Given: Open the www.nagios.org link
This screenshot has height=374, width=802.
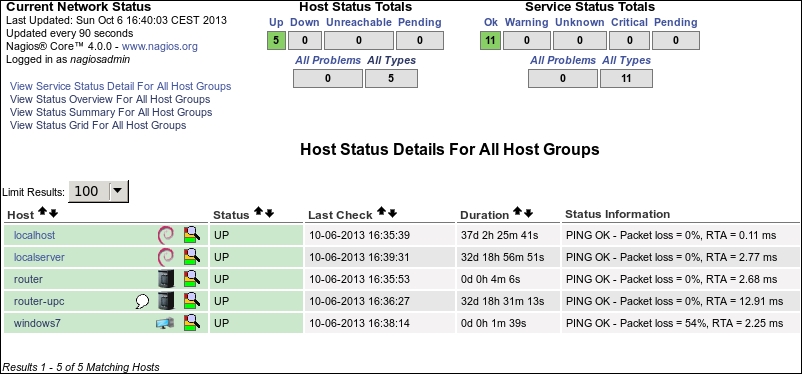Looking at the screenshot, I should coord(160,47).
